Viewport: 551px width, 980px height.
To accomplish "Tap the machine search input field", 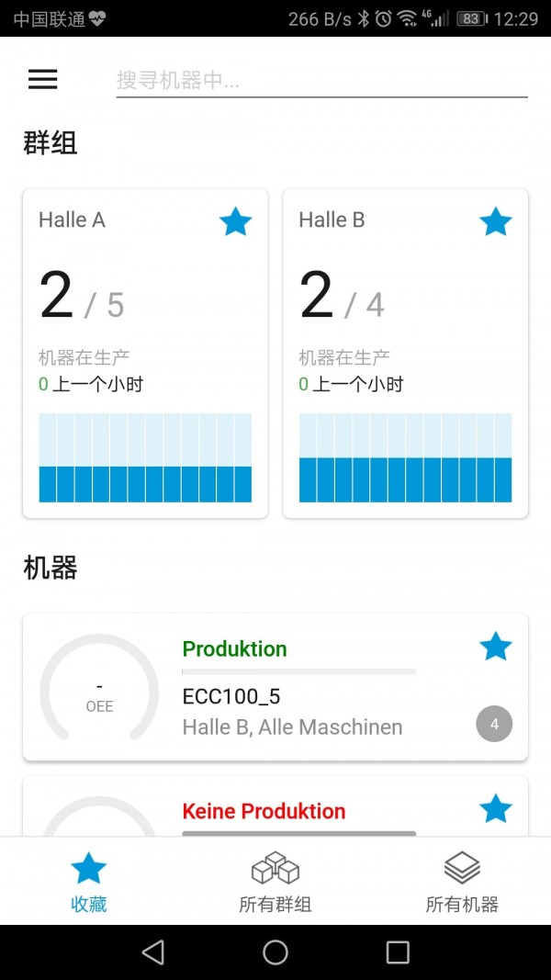I will click(321, 80).
